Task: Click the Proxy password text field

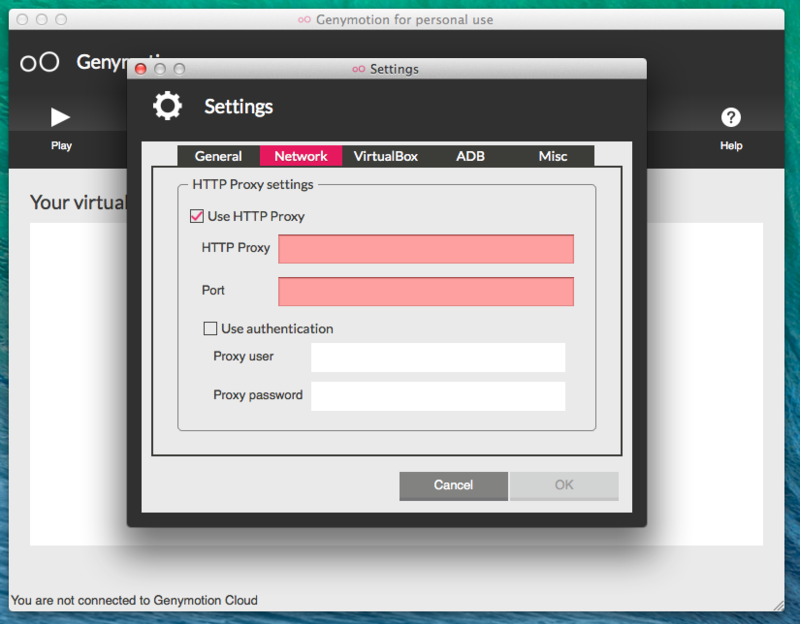Action: [438, 396]
